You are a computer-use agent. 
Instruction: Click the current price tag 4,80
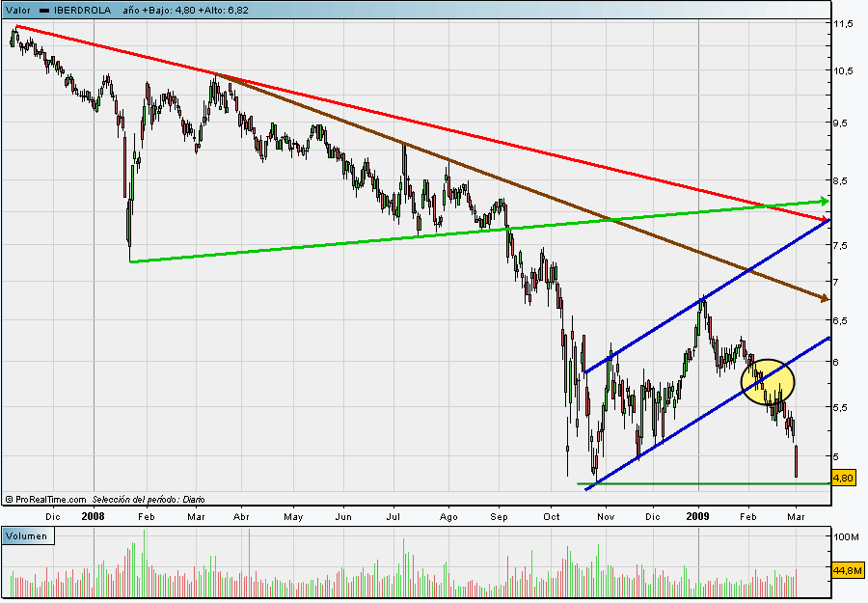[843, 478]
